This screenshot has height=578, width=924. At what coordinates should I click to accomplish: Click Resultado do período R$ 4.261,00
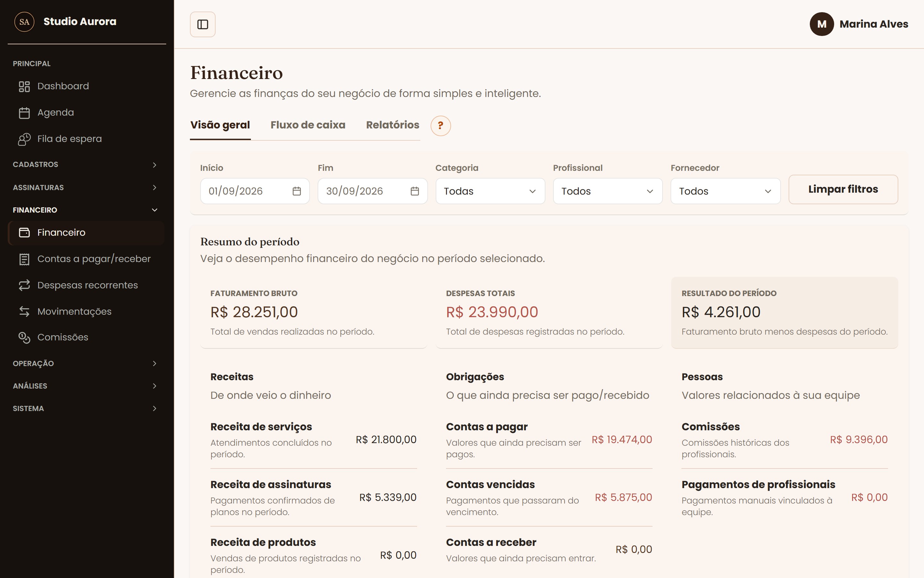(721, 312)
